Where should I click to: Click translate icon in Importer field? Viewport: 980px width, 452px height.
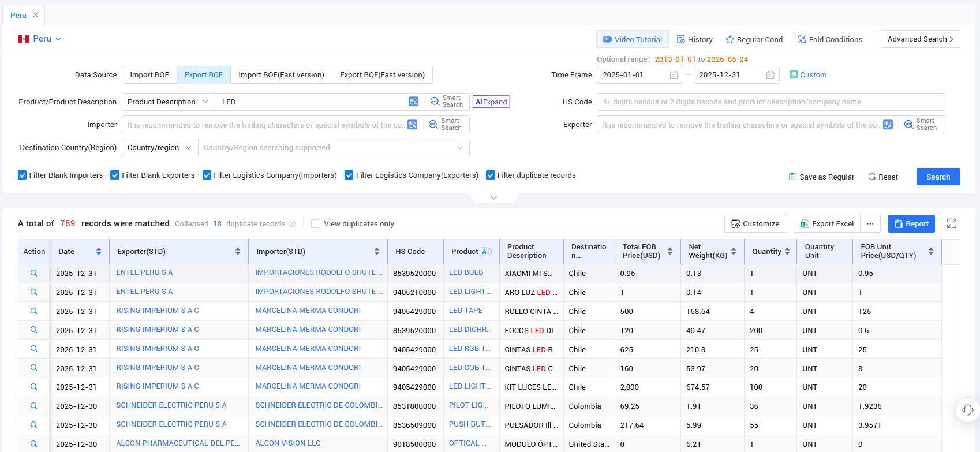click(x=412, y=125)
